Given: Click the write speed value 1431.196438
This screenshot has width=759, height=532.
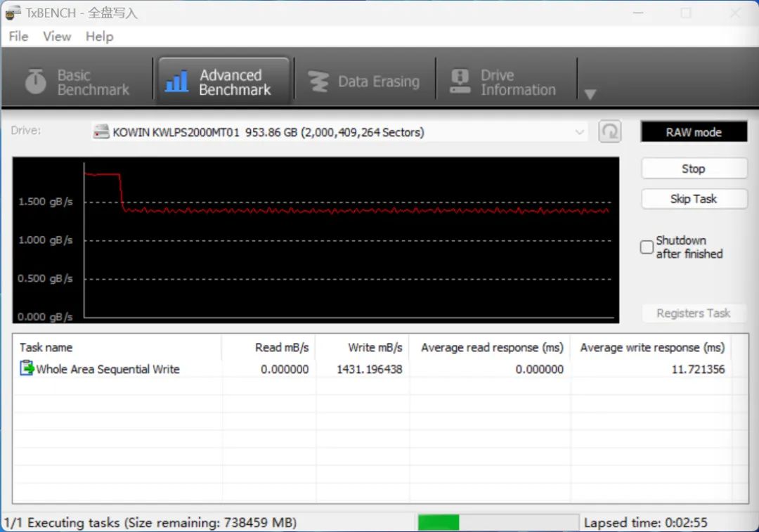Looking at the screenshot, I should [x=370, y=370].
